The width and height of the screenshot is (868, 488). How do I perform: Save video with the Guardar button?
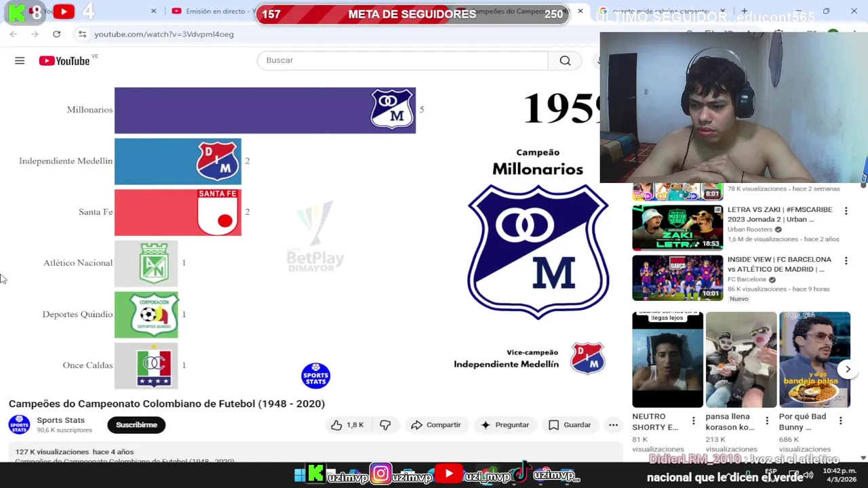click(570, 425)
